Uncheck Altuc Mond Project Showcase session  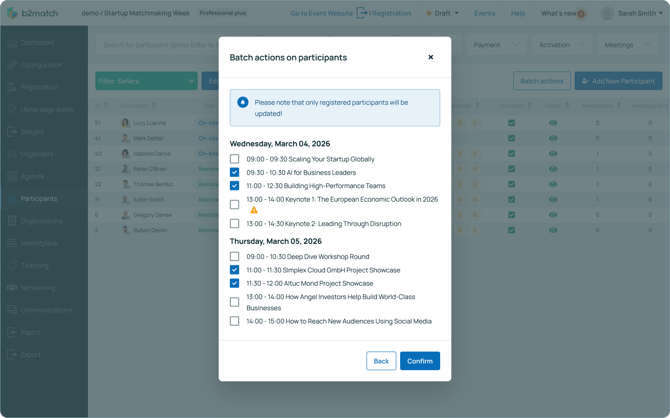pos(235,283)
